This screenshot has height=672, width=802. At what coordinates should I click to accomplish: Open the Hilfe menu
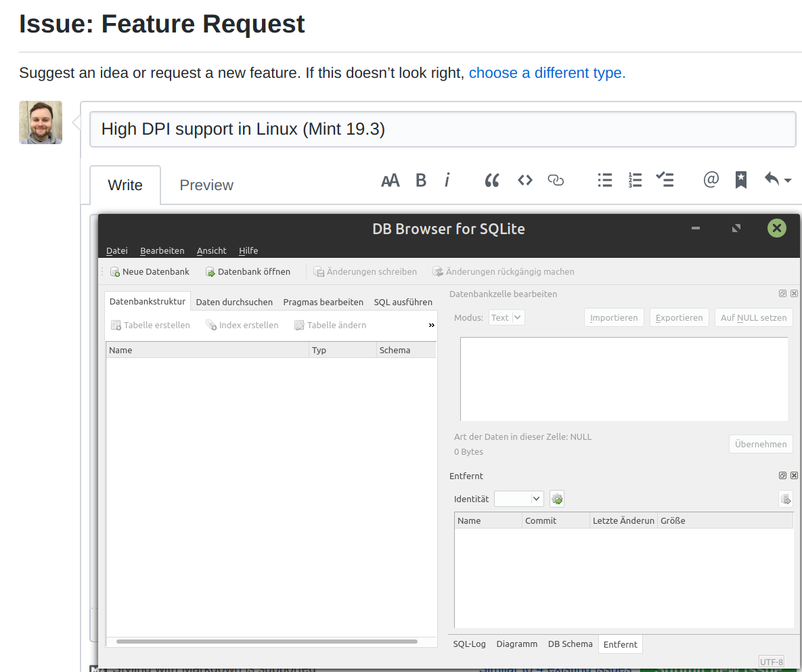click(x=248, y=250)
